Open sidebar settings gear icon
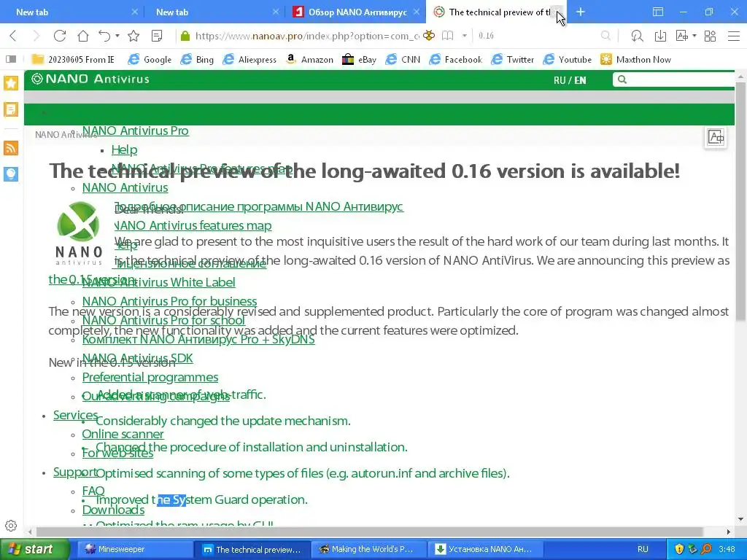The width and height of the screenshot is (747, 560). tap(11, 526)
